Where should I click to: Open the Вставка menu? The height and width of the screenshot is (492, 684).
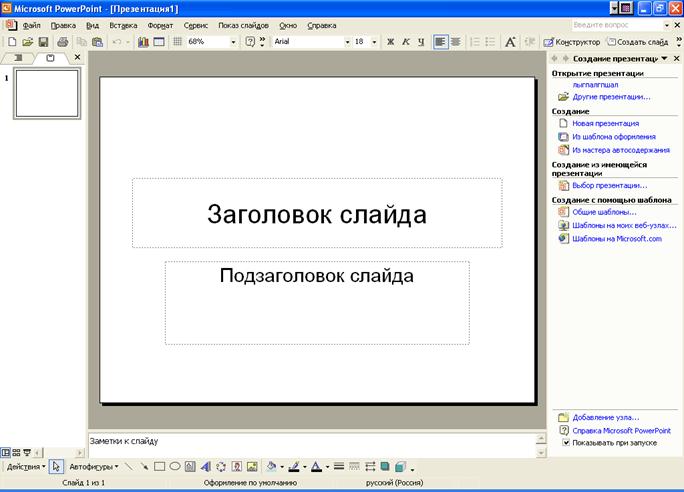(122, 24)
